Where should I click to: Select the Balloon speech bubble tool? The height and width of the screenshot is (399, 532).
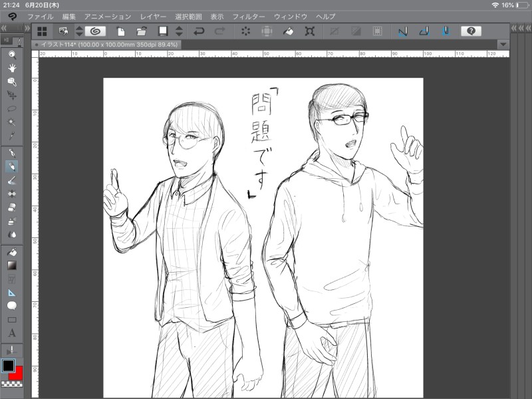tap(12, 306)
